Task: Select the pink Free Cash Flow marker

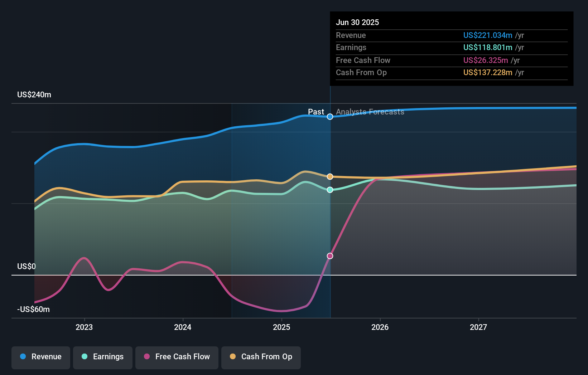Action: [329, 255]
